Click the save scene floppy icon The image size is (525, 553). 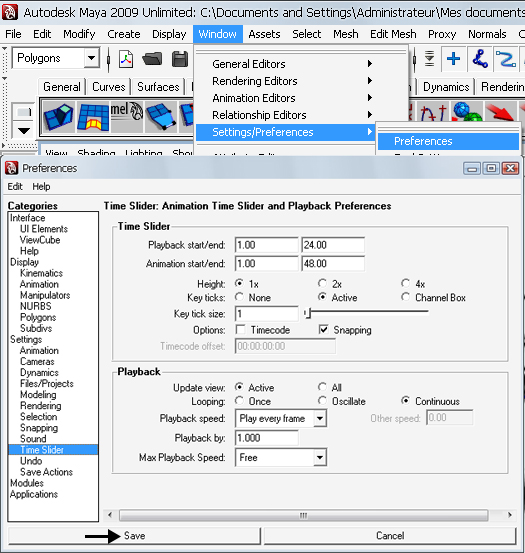point(180,59)
